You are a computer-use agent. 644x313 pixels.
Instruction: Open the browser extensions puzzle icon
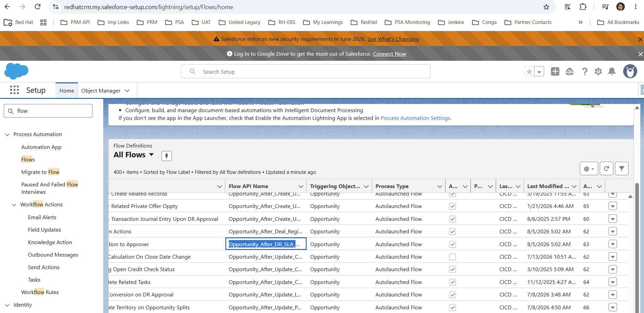(x=583, y=7)
